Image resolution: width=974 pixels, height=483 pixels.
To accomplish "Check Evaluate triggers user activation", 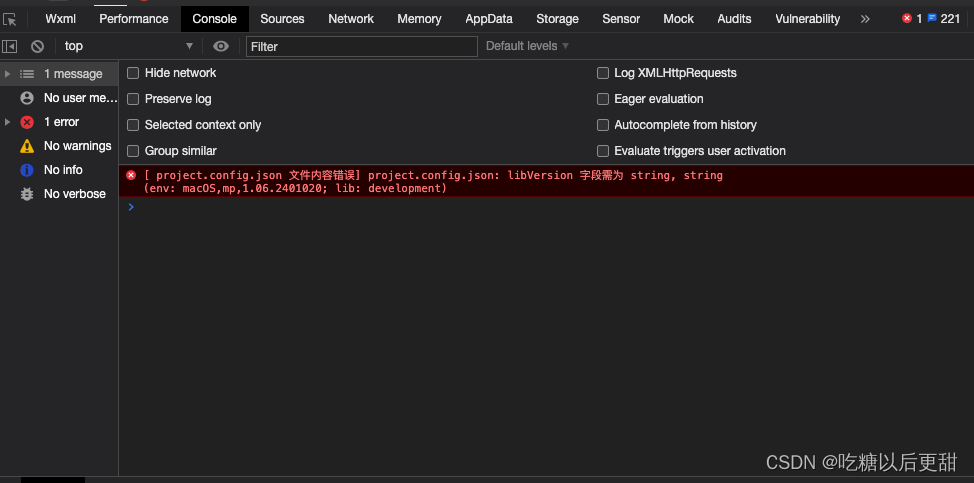I will pyautogui.click(x=603, y=151).
